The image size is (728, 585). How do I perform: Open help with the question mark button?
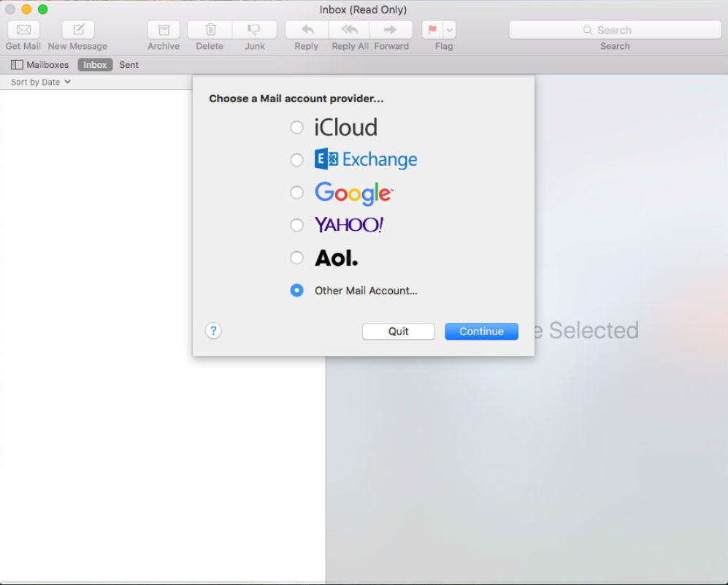pos(213,331)
